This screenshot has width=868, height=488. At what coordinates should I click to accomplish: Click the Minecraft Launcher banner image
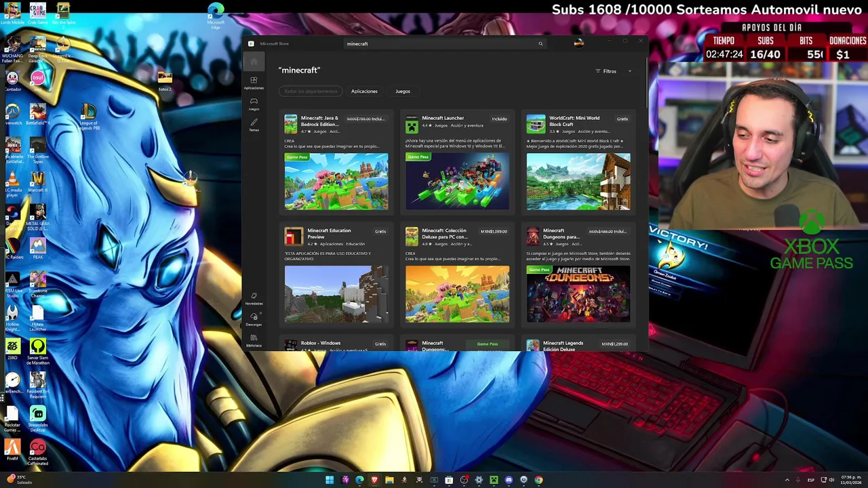(457, 182)
